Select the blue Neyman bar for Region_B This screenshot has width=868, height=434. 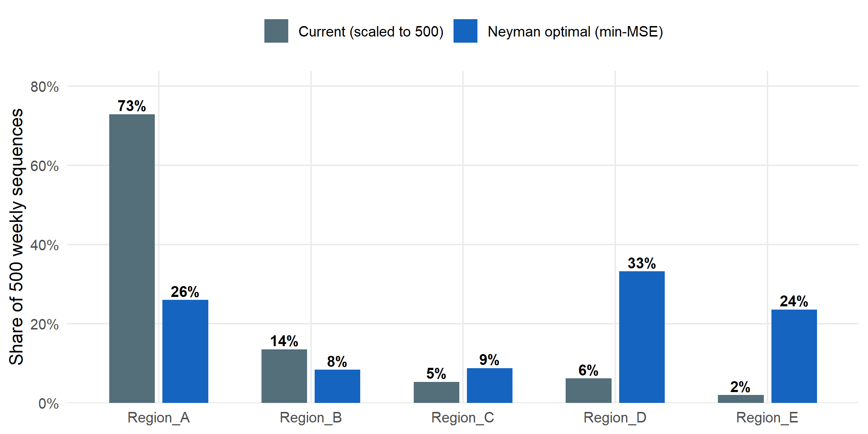[337, 386]
